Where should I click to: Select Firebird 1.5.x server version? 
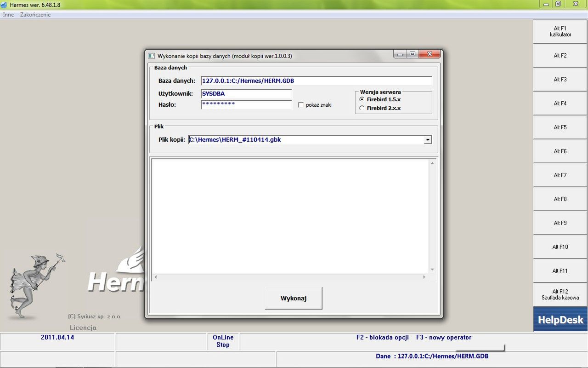[x=362, y=99]
